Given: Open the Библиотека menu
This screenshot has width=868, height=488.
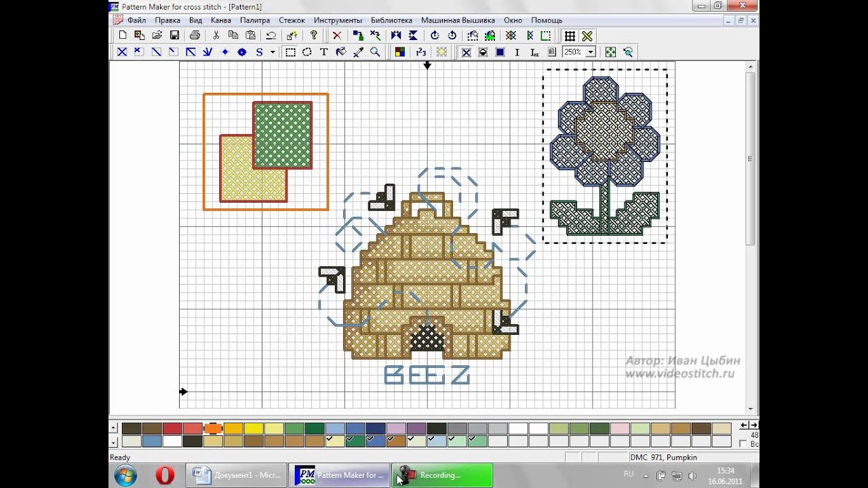Looking at the screenshot, I should tap(391, 20).
